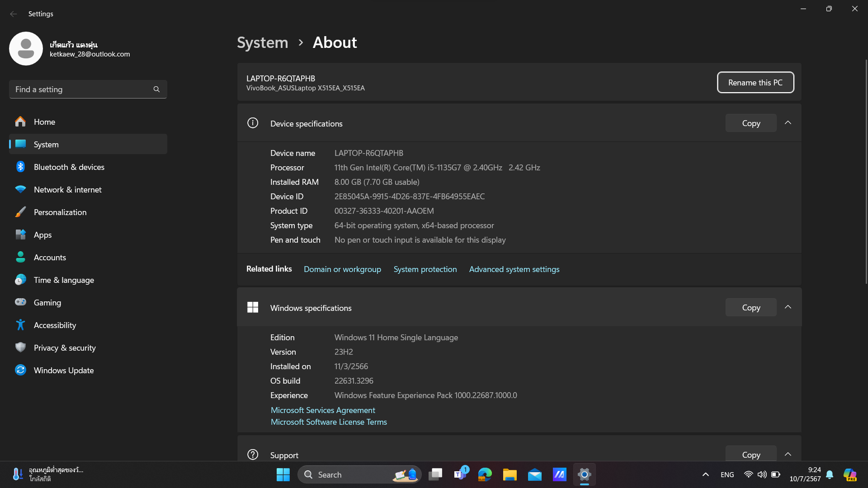This screenshot has width=868, height=488.
Task: Click the Windows Update refresh icon
Action: (20, 370)
